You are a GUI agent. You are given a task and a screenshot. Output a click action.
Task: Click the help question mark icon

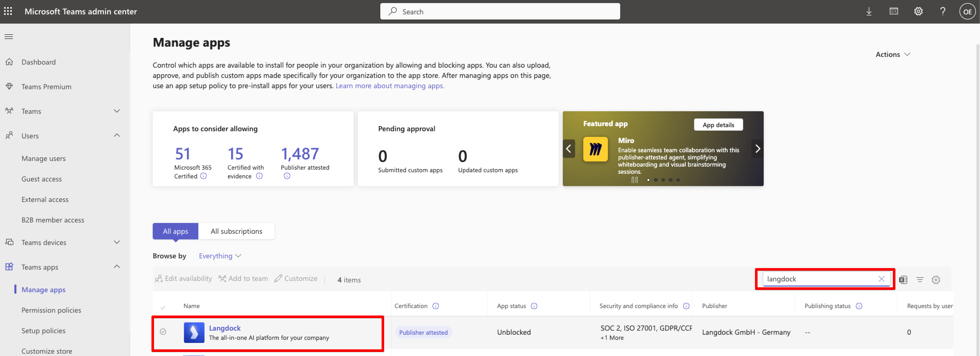[x=943, y=12]
